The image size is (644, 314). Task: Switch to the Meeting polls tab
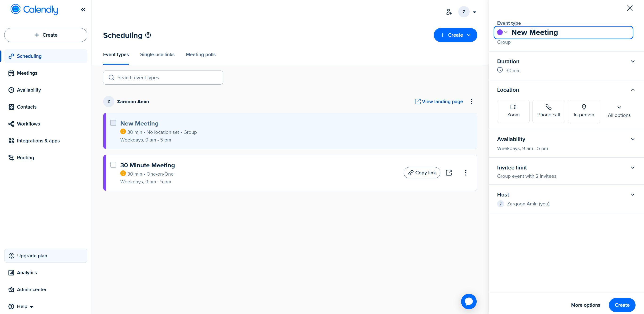tap(201, 55)
